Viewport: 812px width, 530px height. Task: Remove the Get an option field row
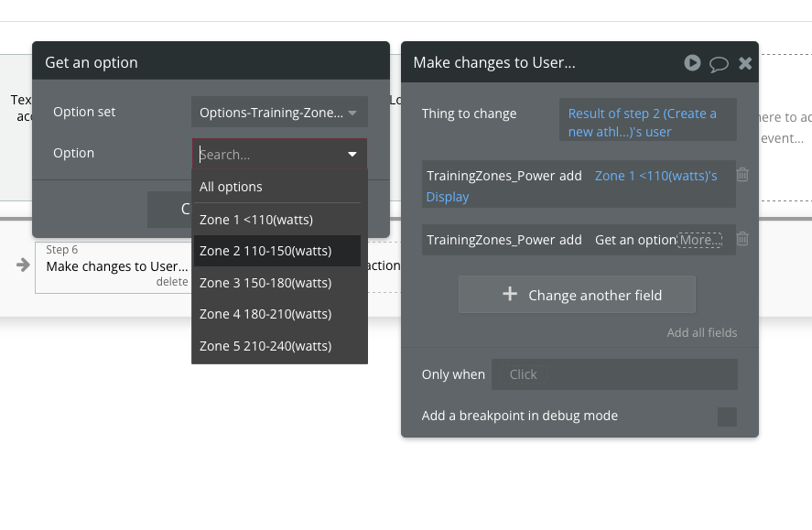coord(742,239)
